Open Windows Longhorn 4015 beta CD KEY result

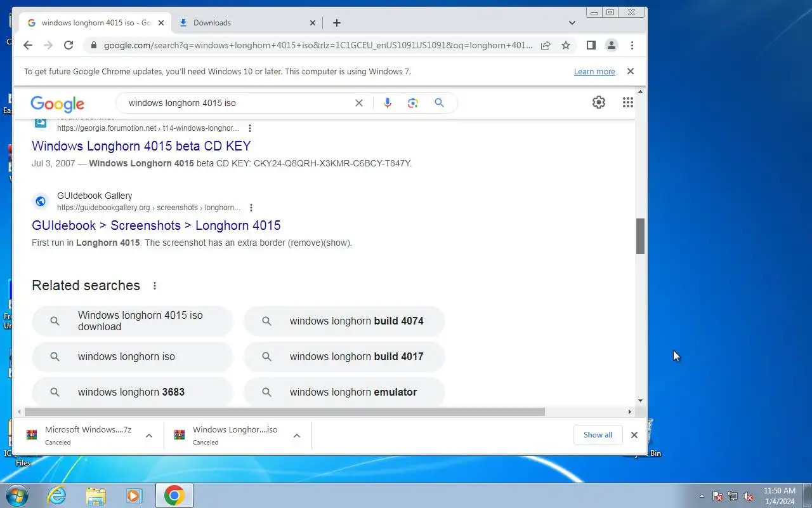click(141, 146)
